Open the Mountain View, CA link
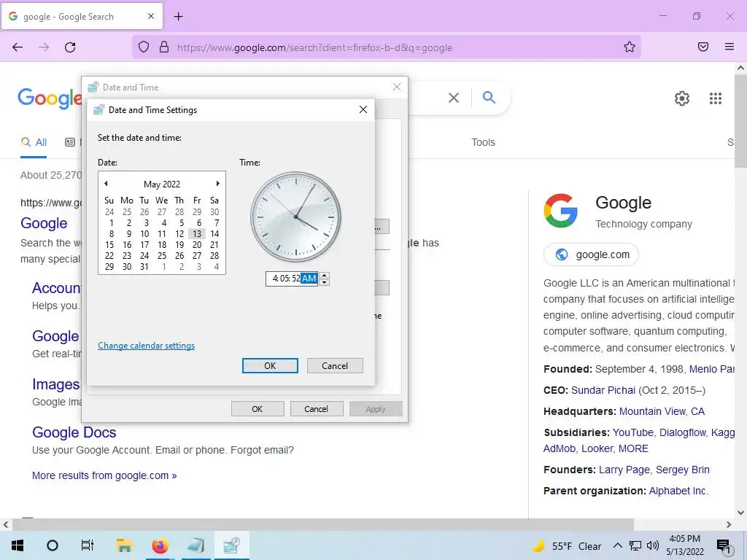747x560 pixels. point(662,411)
